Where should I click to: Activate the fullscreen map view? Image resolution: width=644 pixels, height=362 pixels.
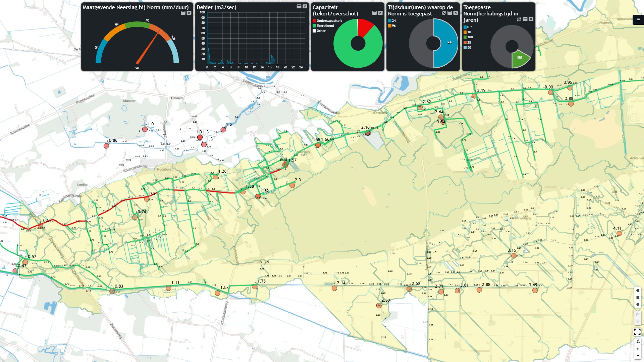coord(637,331)
